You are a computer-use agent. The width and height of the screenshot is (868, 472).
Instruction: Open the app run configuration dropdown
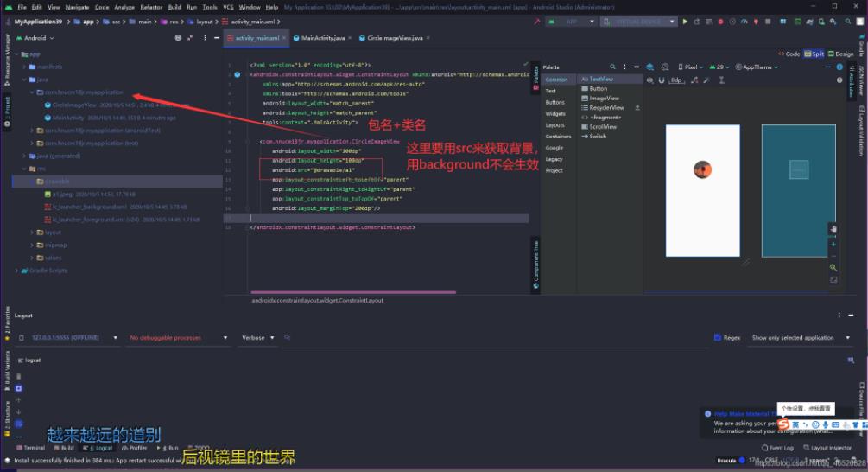[x=571, y=22]
